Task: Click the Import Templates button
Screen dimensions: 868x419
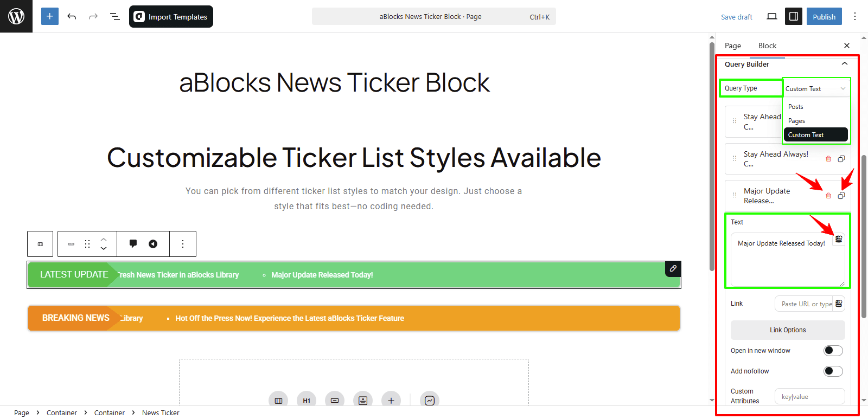Action: (171, 16)
